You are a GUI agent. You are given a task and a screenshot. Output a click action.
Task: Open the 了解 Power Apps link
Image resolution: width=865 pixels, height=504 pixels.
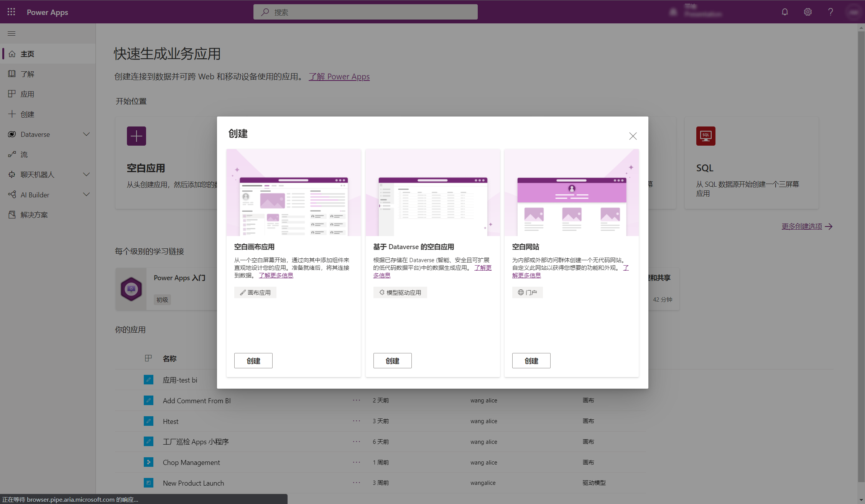coord(339,77)
